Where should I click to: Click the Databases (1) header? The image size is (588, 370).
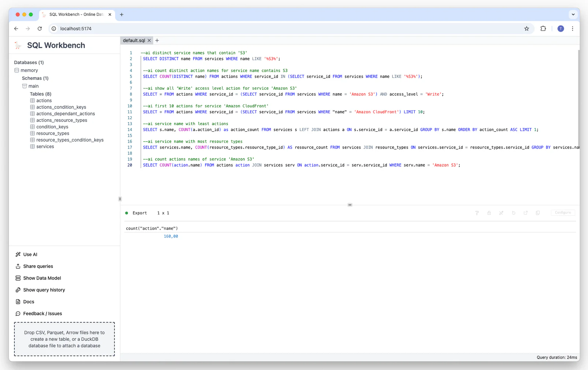tap(29, 63)
